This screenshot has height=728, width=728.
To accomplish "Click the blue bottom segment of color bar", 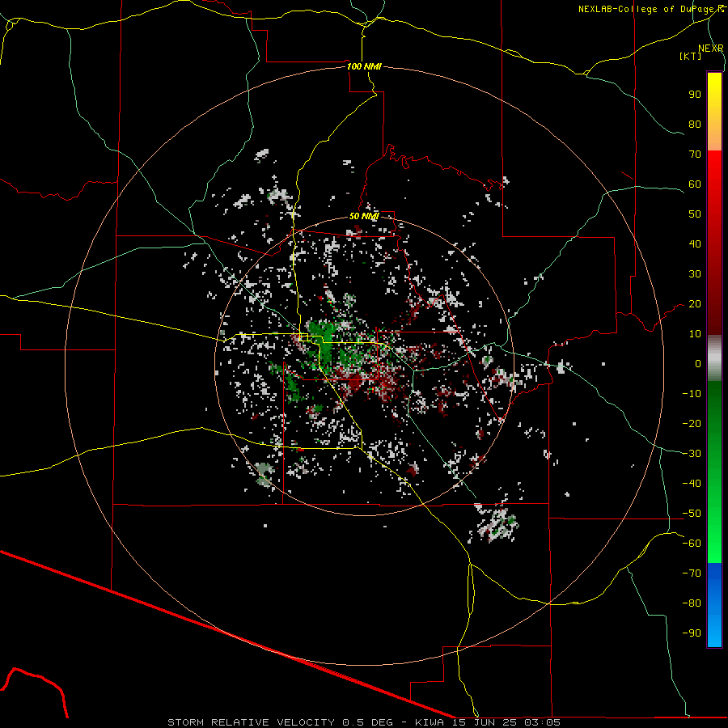I will 714,605.
